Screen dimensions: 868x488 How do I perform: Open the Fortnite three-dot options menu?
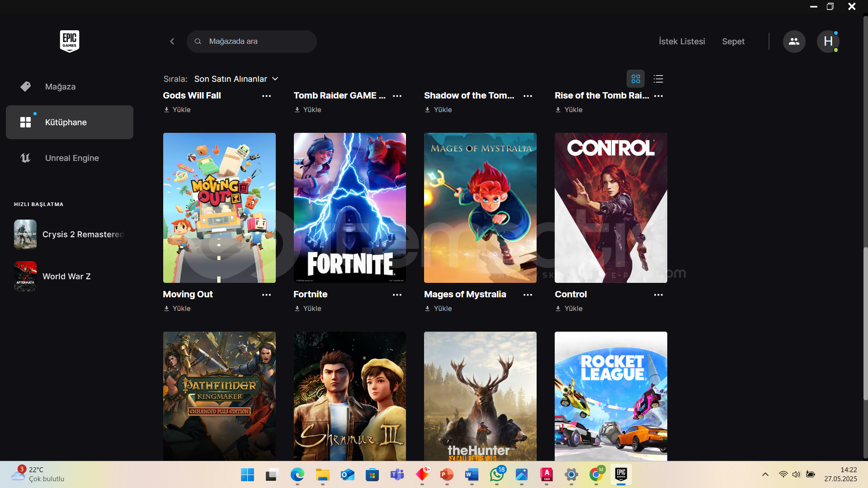pyautogui.click(x=397, y=295)
